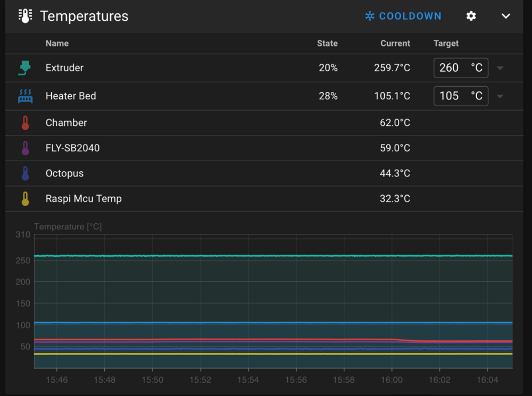Click the yellow Raspi Mcu Temp icon

point(25,199)
